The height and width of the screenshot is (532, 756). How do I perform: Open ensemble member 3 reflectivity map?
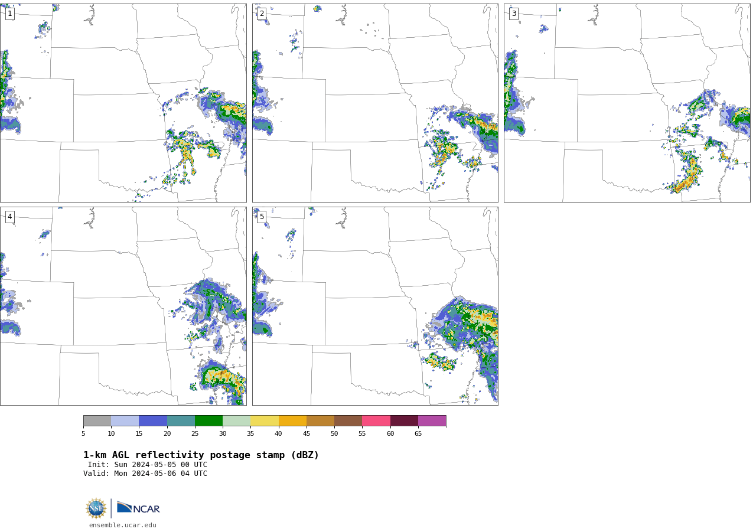(x=627, y=103)
